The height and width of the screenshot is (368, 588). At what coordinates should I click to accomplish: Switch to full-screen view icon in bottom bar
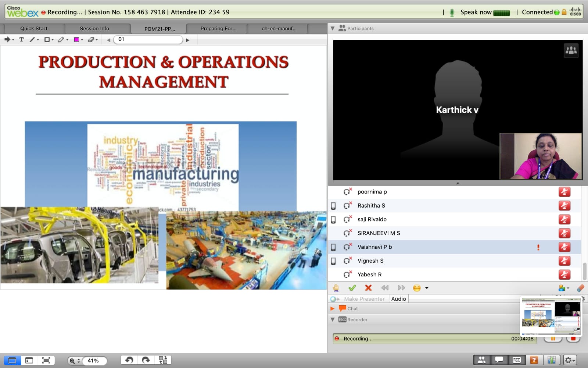(46, 361)
